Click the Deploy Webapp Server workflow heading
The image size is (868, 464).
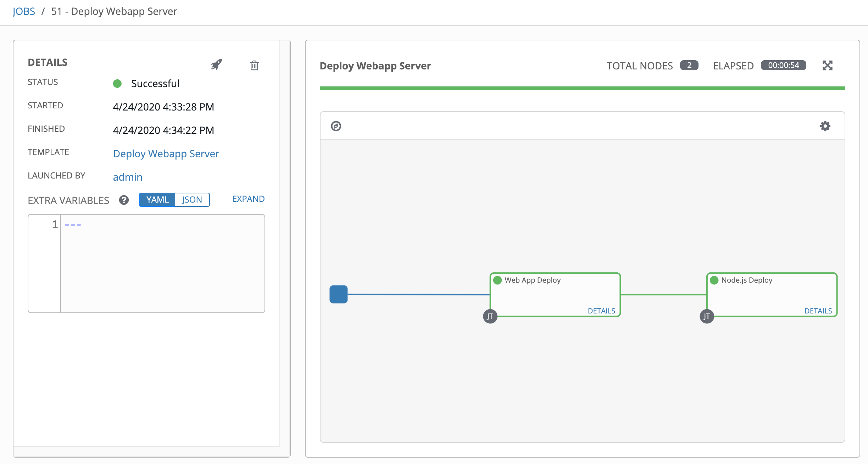[x=375, y=66]
